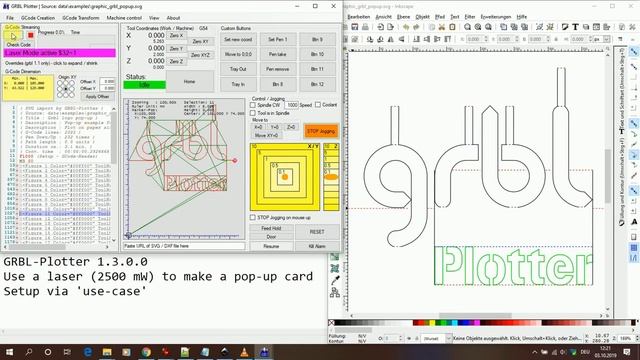640x360 pixels.
Task: Toggle 'Tool is in Spindle' checkbox
Action: 253,113
